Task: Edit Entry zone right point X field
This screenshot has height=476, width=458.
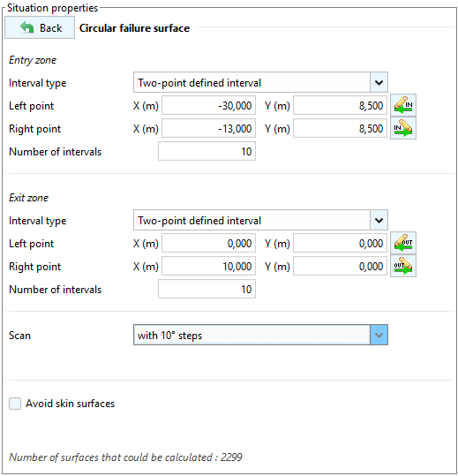Action: point(208,128)
